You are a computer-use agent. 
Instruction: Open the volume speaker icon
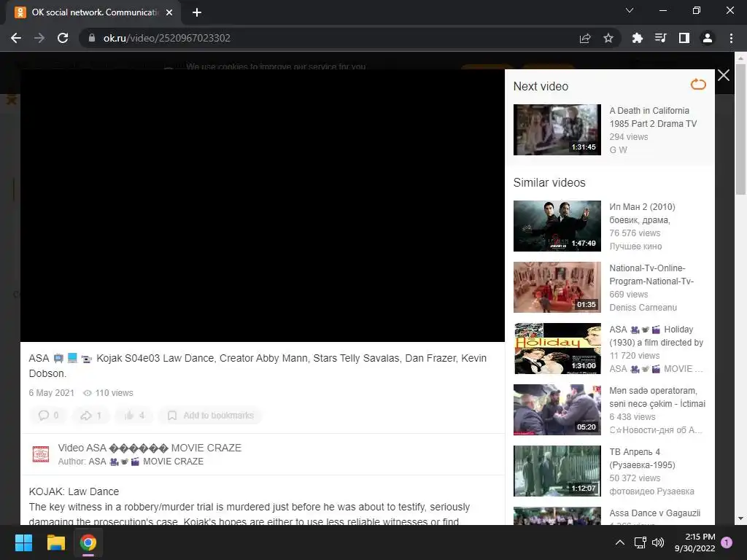pyautogui.click(x=658, y=542)
